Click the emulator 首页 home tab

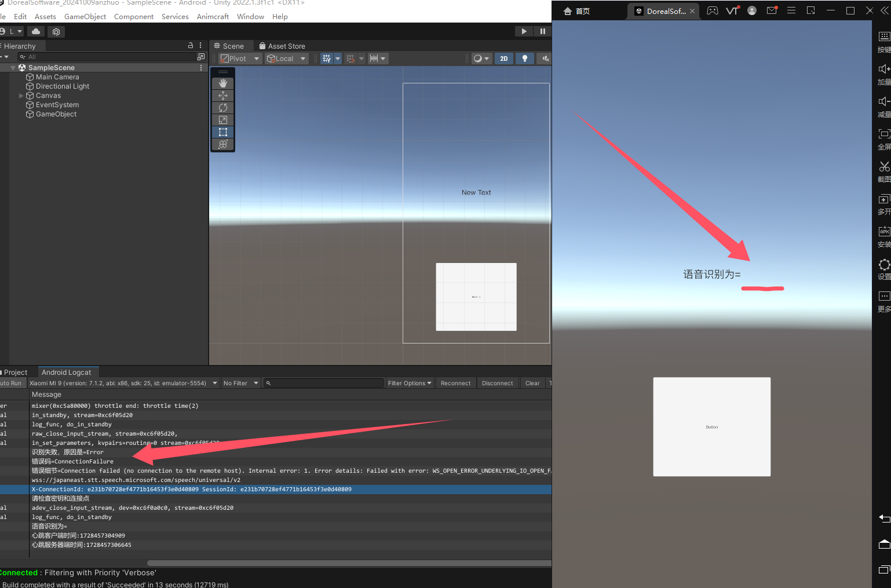(x=576, y=11)
